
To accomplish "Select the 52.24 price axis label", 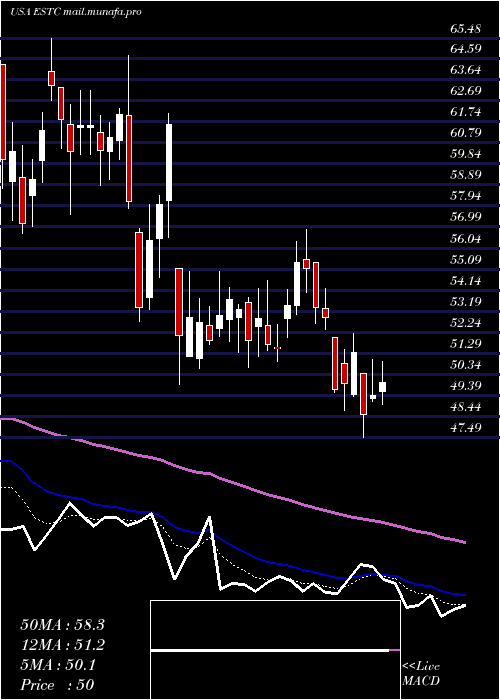I will point(466,323).
